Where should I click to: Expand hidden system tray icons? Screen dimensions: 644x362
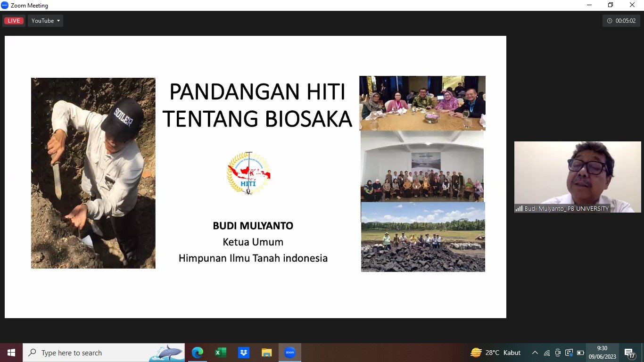535,353
